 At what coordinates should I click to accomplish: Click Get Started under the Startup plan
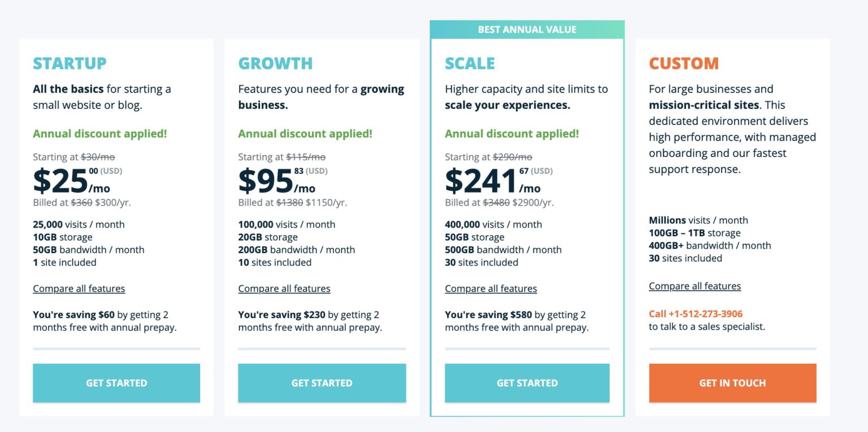tap(116, 383)
